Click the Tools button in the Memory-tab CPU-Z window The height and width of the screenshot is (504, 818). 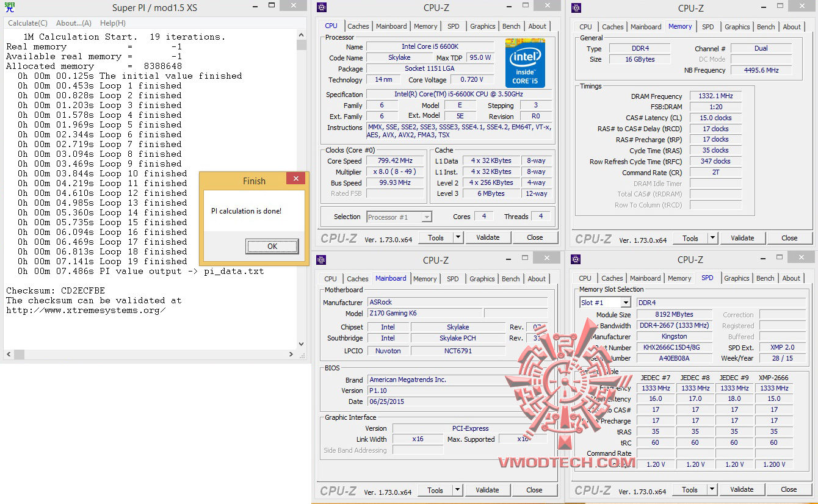(690, 238)
